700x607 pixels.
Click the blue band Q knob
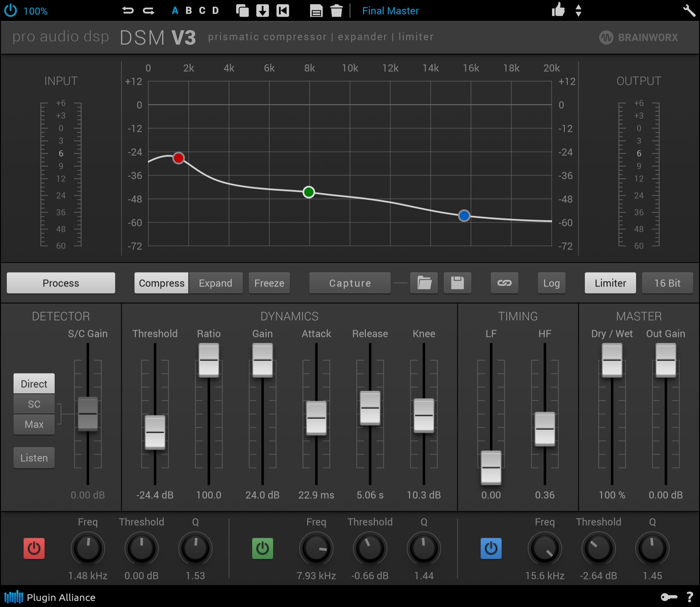652,549
